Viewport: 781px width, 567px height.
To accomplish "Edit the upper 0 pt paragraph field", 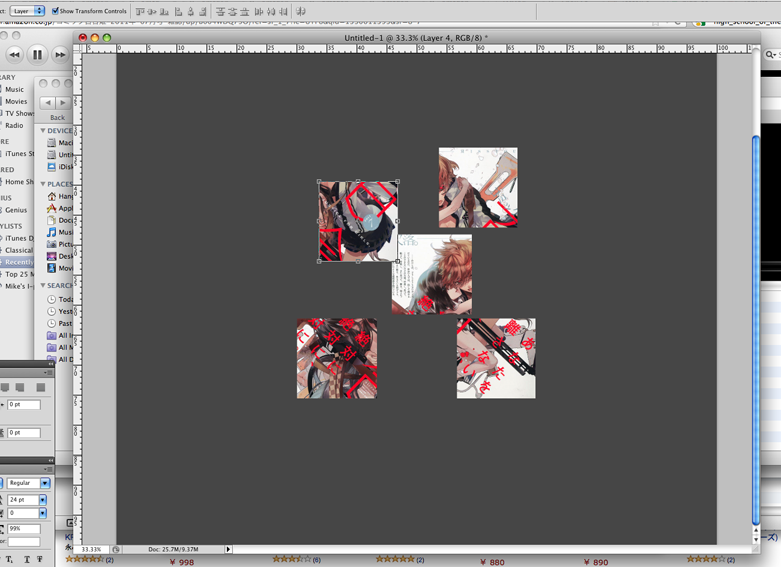I will pyautogui.click(x=24, y=404).
